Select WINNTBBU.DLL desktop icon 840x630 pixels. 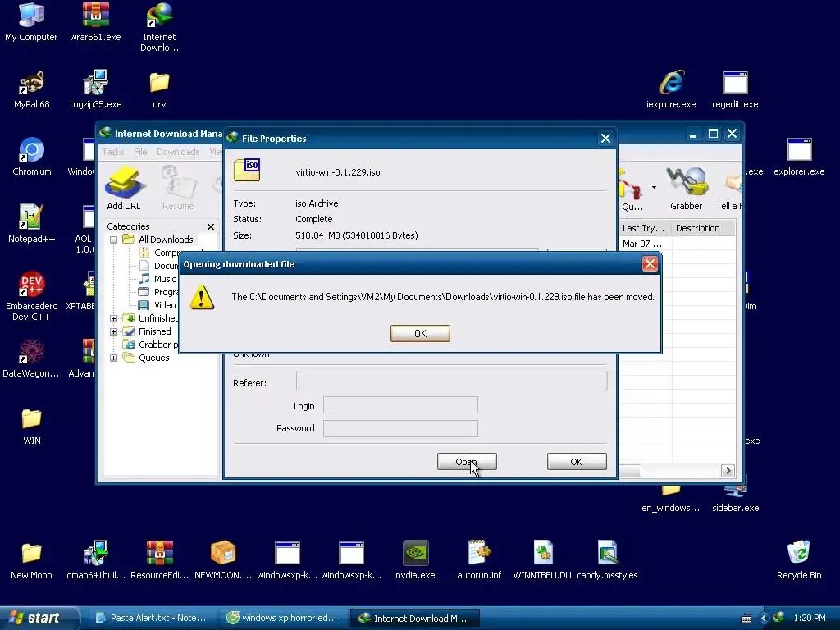point(543,559)
